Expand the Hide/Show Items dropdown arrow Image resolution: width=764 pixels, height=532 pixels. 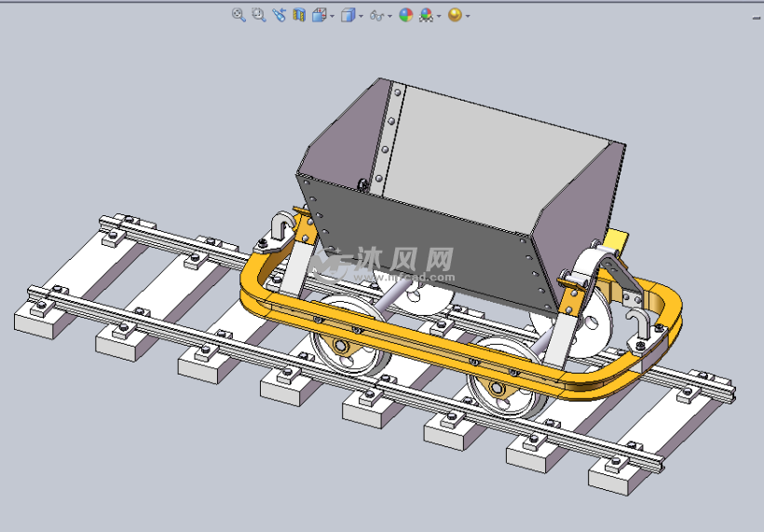pos(389,16)
